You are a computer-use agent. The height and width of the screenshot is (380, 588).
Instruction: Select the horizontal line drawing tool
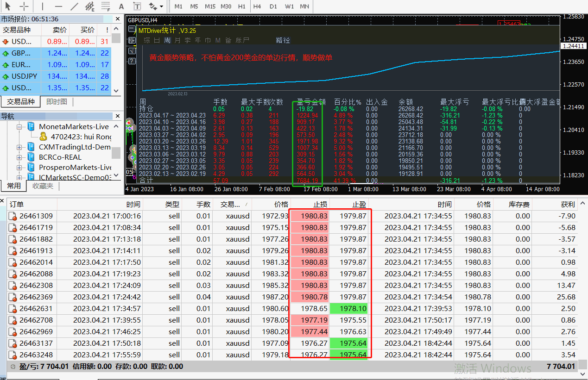(x=58, y=6)
